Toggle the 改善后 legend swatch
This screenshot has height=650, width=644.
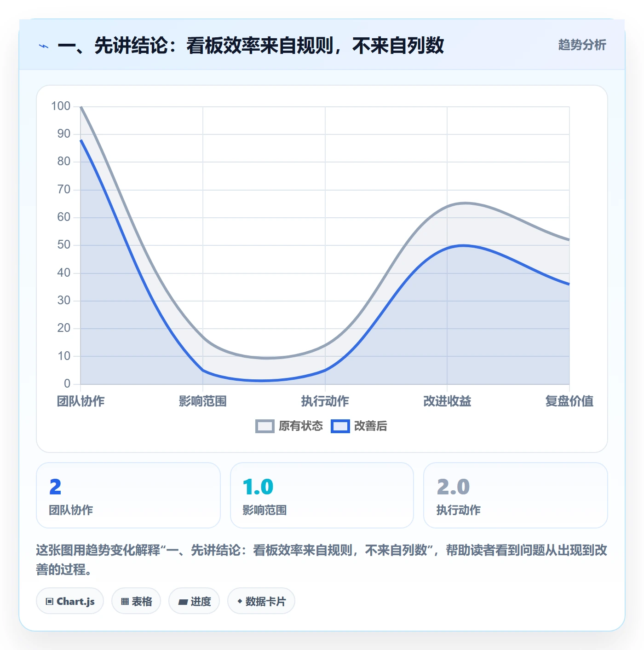pyautogui.click(x=340, y=426)
